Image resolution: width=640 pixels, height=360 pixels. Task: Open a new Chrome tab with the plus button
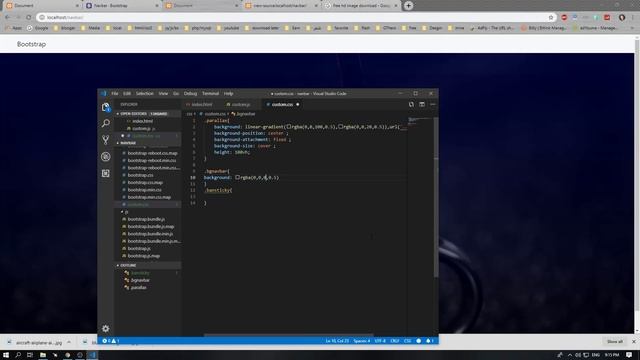click(409, 5)
